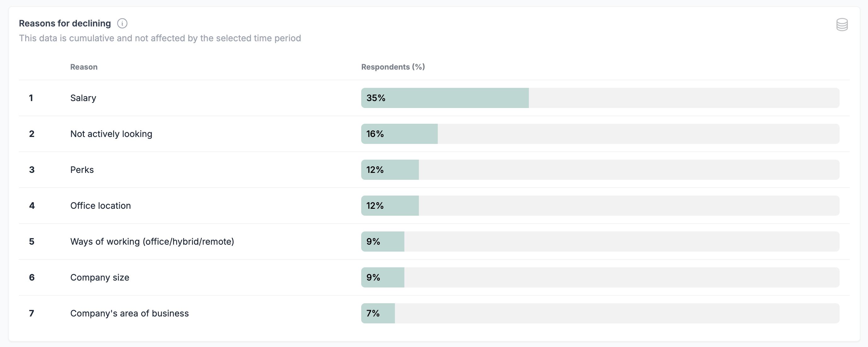Viewport: 868px width, 347px height.
Task: Click the Company size reason label
Action: point(100,277)
